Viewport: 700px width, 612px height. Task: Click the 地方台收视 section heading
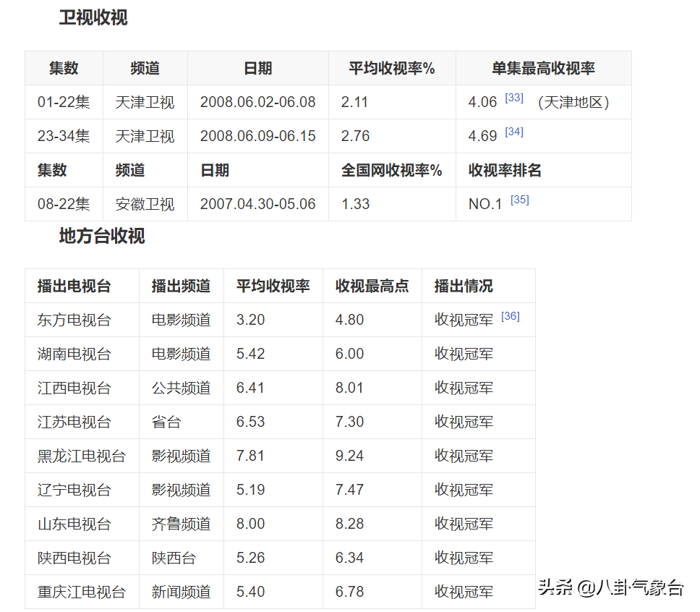click(x=102, y=236)
